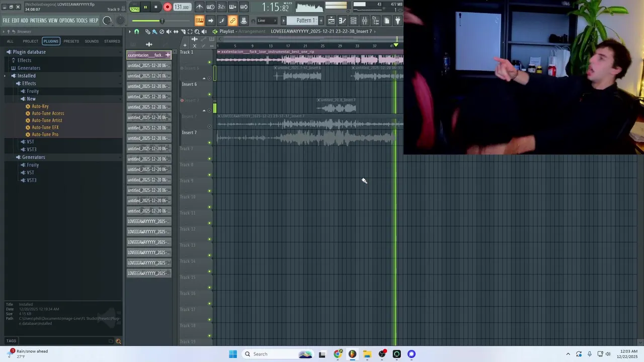Mute Track 1 with its green light

pyautogui.click(x=210, y=62)
